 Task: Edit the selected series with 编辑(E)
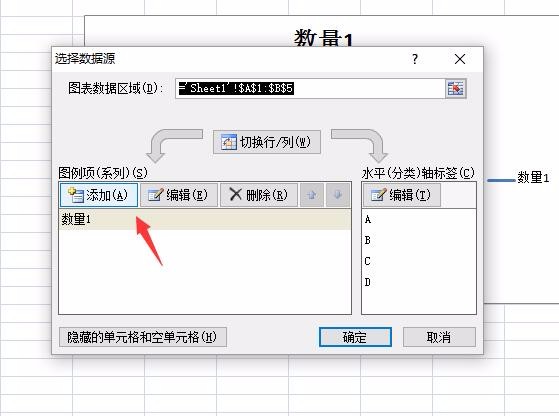click(179, 195)
